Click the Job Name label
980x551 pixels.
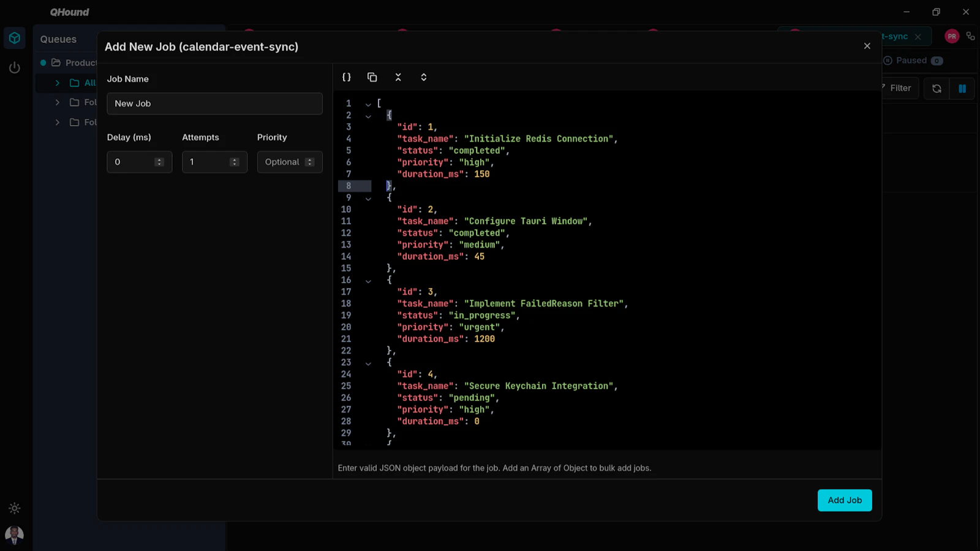pyautogui.click(x=128, y=79)
